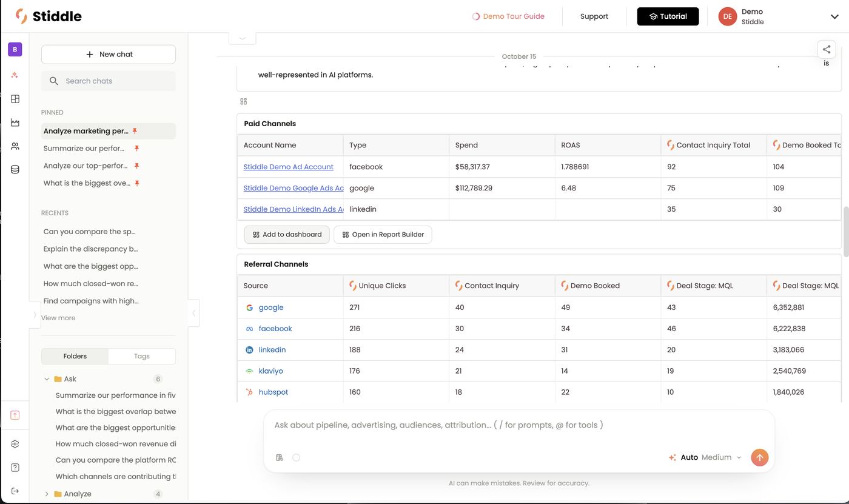Click the vertical scrollbar on the right
Viewport: 849px width, 504px height.
coord(845,230)
